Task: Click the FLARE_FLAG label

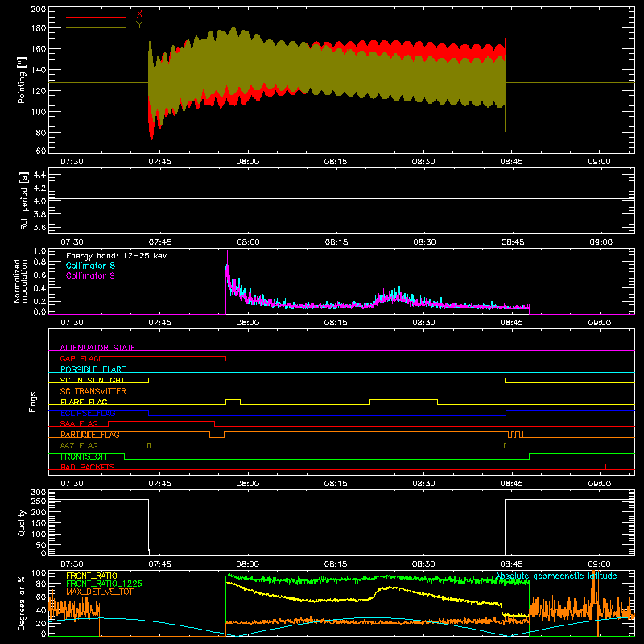Action: (x=84, y=402)
